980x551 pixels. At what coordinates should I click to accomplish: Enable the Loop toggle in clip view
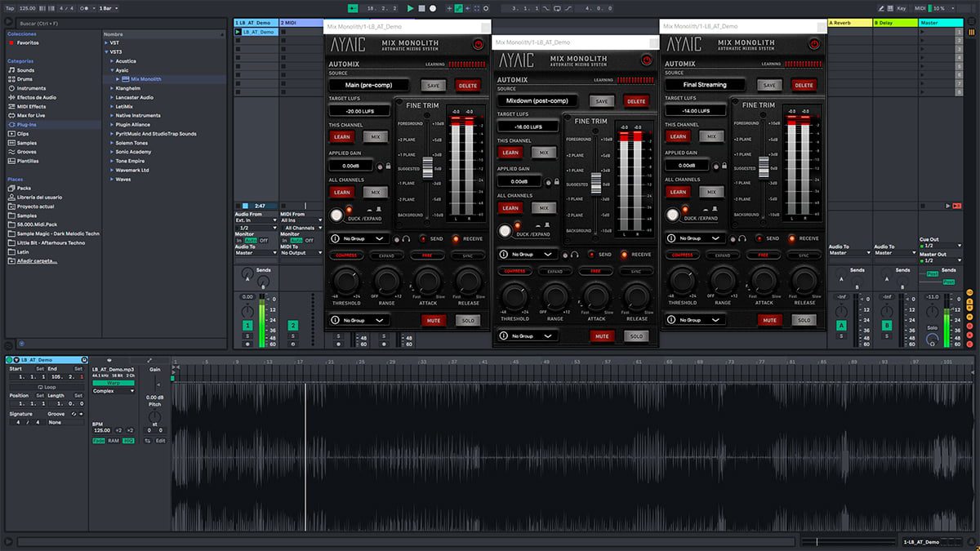coord(47,387)
